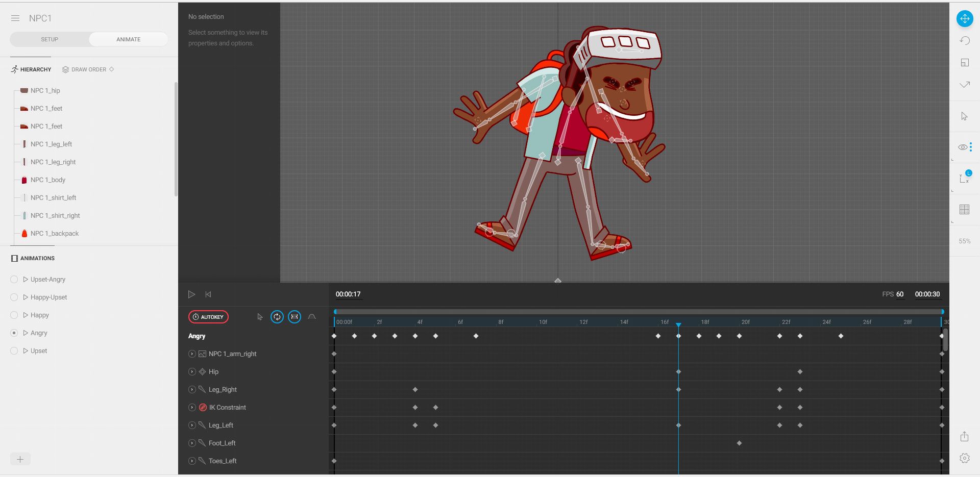
Task: Select the Upset-Angry animation radio button
Action: 14,280
